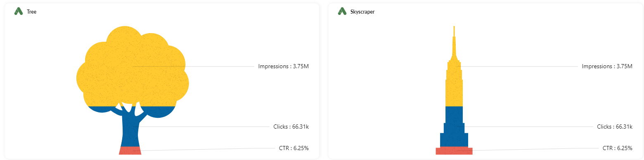Select the Tree chart's Impressions : 3.75M label

(284, 66)
